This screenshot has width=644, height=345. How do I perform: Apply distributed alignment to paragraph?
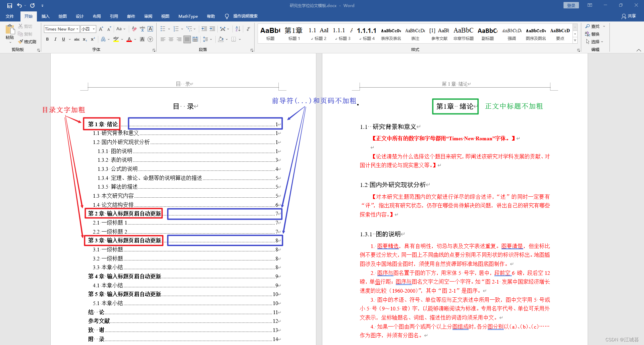pos(195,39)
